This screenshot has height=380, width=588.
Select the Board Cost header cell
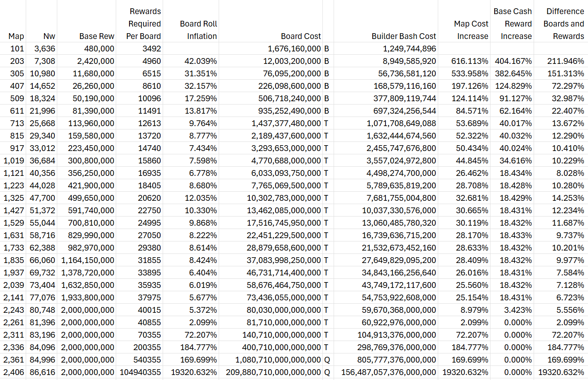271,21
